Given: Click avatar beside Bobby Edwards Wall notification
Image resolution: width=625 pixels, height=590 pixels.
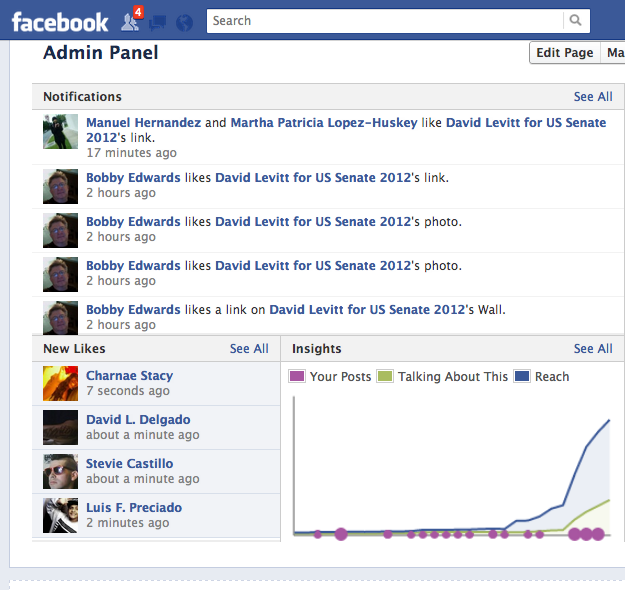Looking at the screenshot, I should (61, 318).
